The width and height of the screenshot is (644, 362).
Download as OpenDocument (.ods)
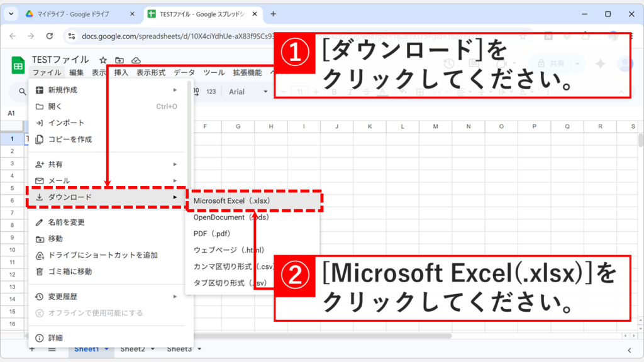click(253, 217)
